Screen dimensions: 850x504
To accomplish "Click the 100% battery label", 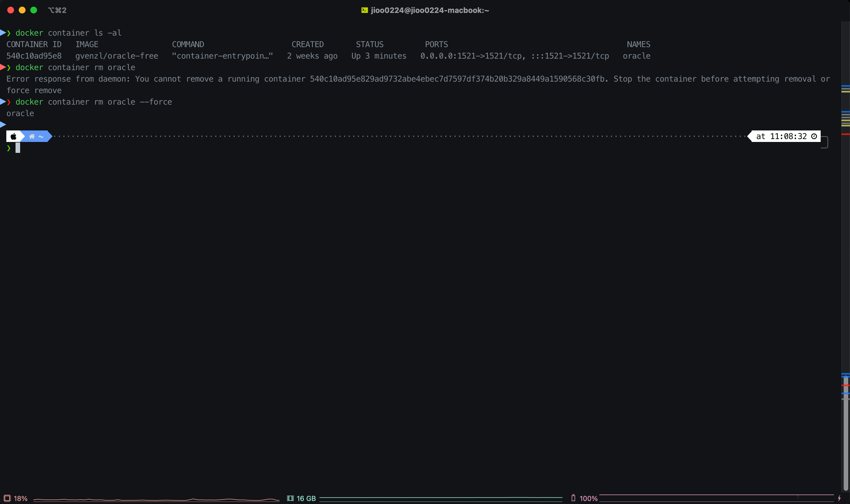I will tap(588, 498).
